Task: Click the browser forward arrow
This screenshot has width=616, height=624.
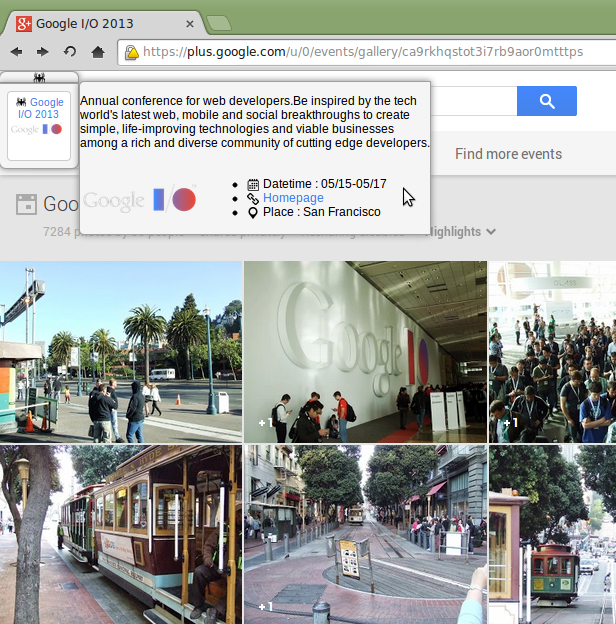Action: tap(43, 52)
